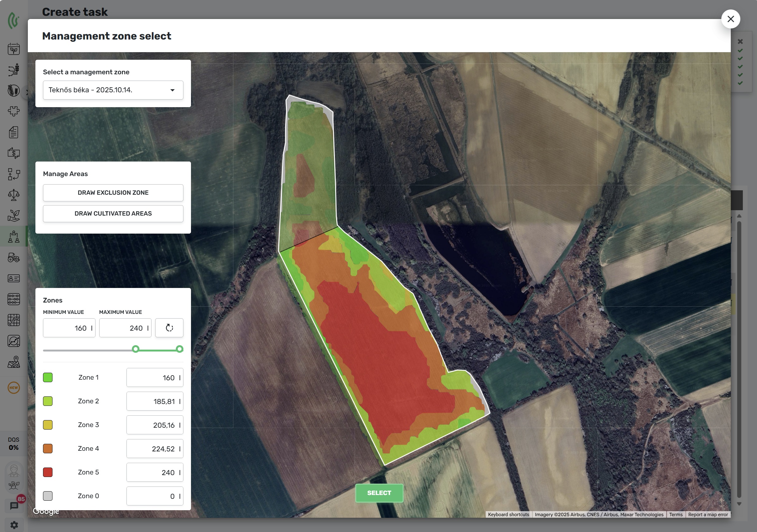
Task: Click the Zone 5 red color swatch
Action: pos(48,472)
